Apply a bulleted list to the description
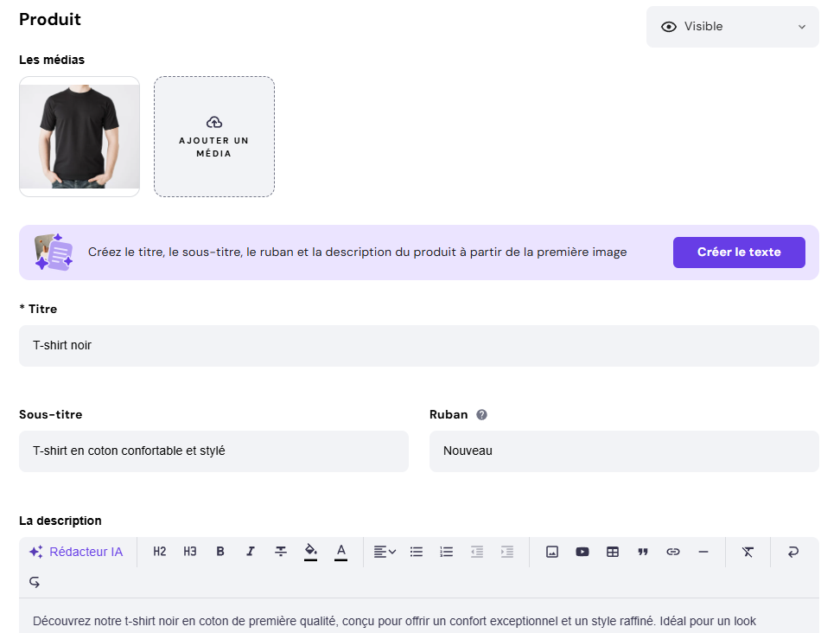This screenshot has height=633, width=840. (x=416, y=551)
